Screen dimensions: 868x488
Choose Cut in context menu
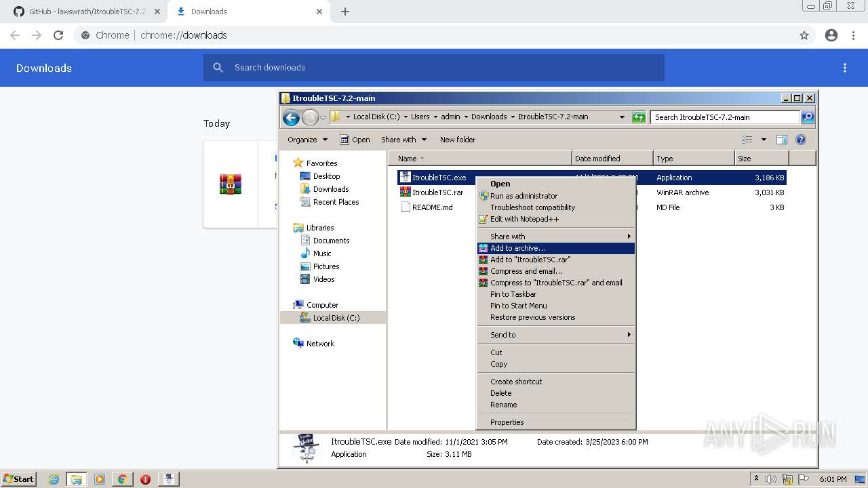pyautogui.click(x=556, y=352)
